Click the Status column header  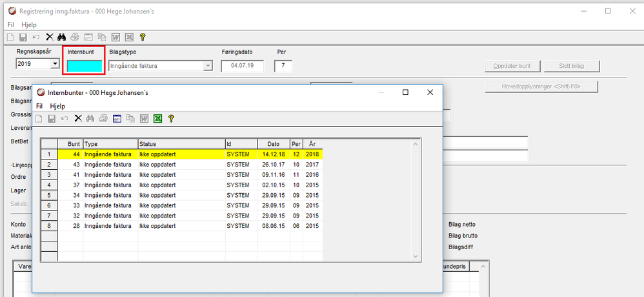181,144
